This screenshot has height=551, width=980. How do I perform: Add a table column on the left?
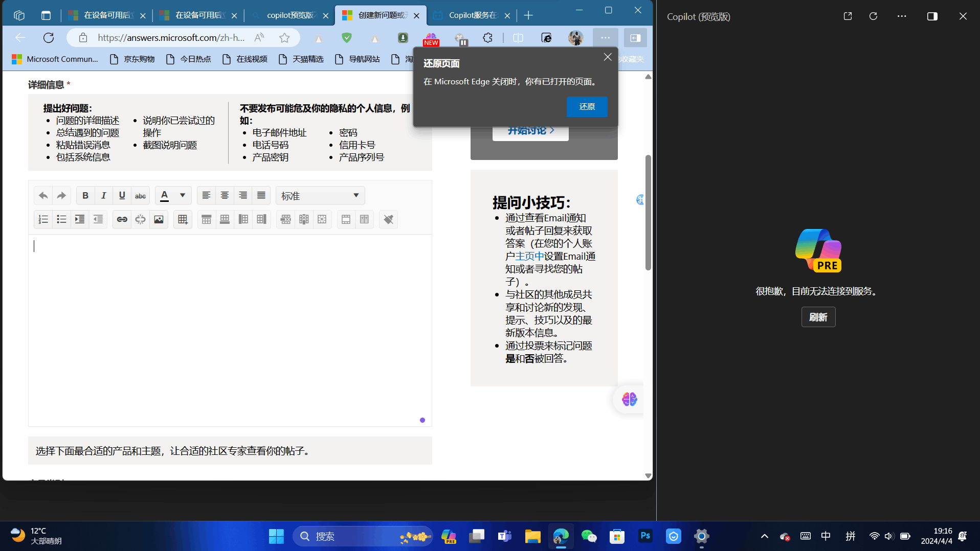point(243,219)
